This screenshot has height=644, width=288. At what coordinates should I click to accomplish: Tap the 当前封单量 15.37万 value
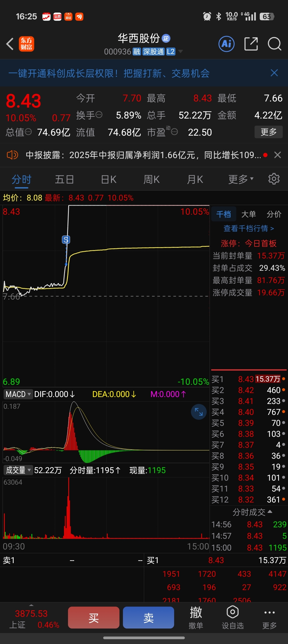click(271, 256)
